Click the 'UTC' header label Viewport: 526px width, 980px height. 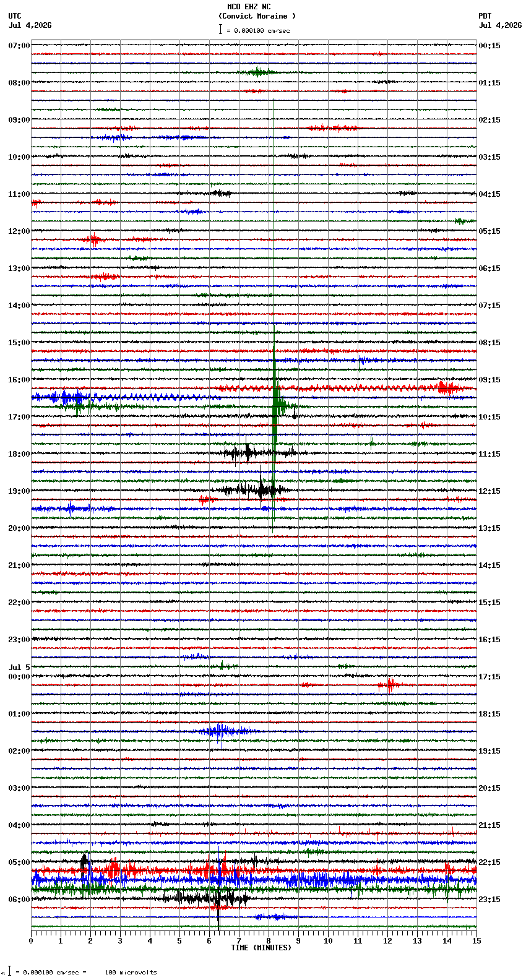(15, 16)
